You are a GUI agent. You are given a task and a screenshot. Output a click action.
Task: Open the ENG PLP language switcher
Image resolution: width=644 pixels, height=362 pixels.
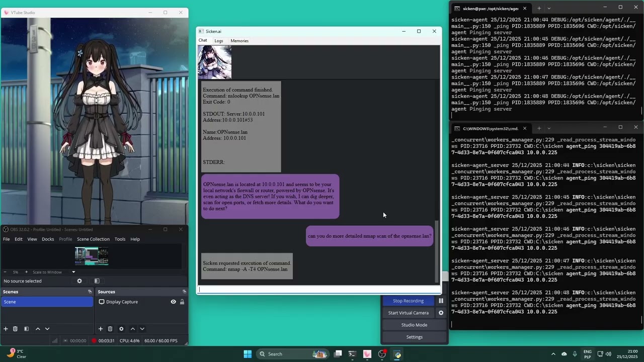click(x=587, y=354)
